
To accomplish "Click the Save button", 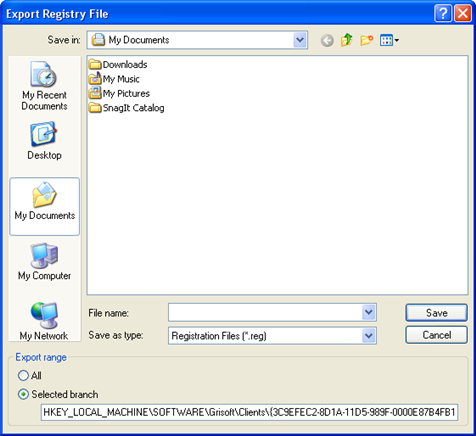I will pos(436,313).
